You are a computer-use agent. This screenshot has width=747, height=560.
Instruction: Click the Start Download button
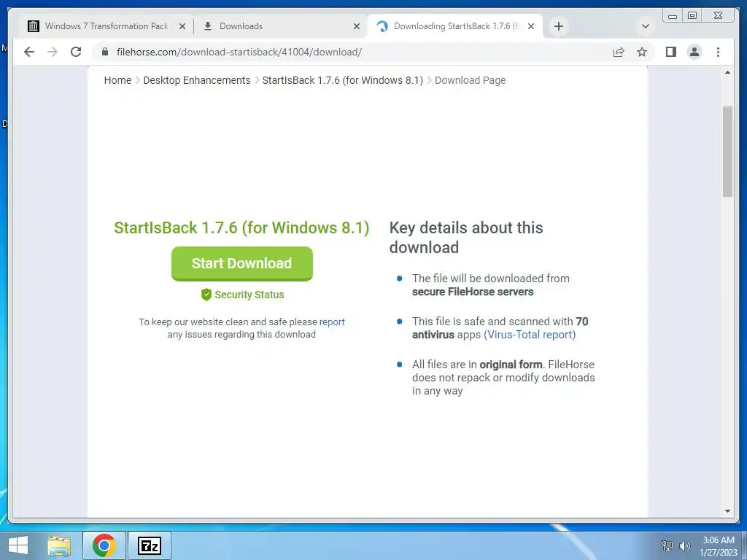[242, 263]
